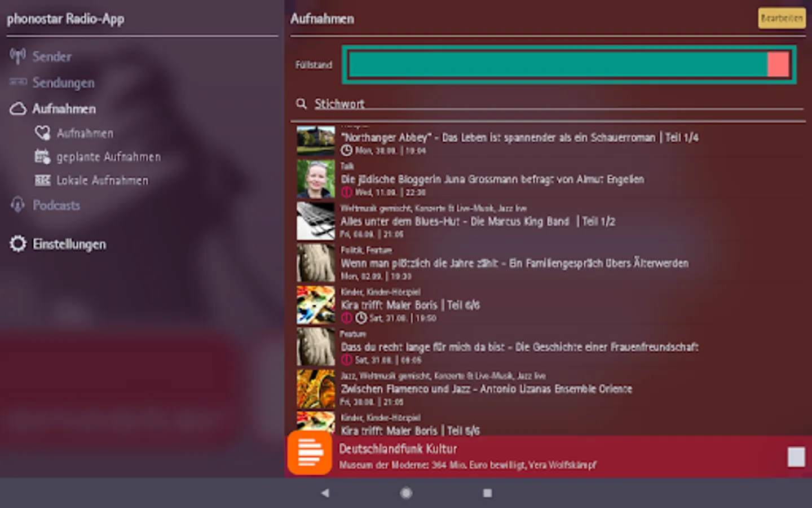Stop playback with the square stop button
812x508 pixels.
coord(796,457)
